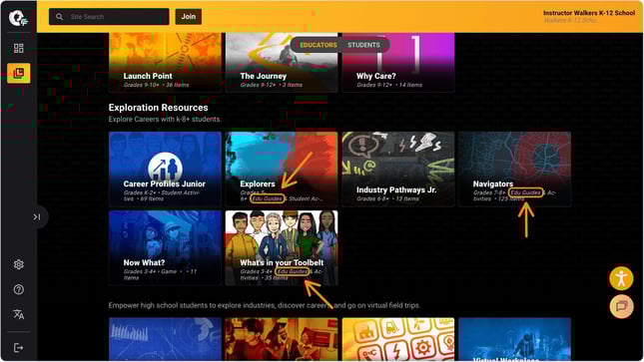This screenshot has height=362, width=644.
Task: Open the Navigators card
Action: 514,169
